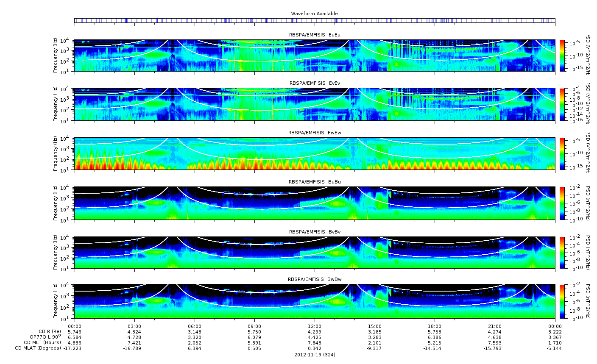Select the RBSPA/EMFISIS EwEw spectrogram panel
This screenshot has width=597, height=364.
(315, 153)
